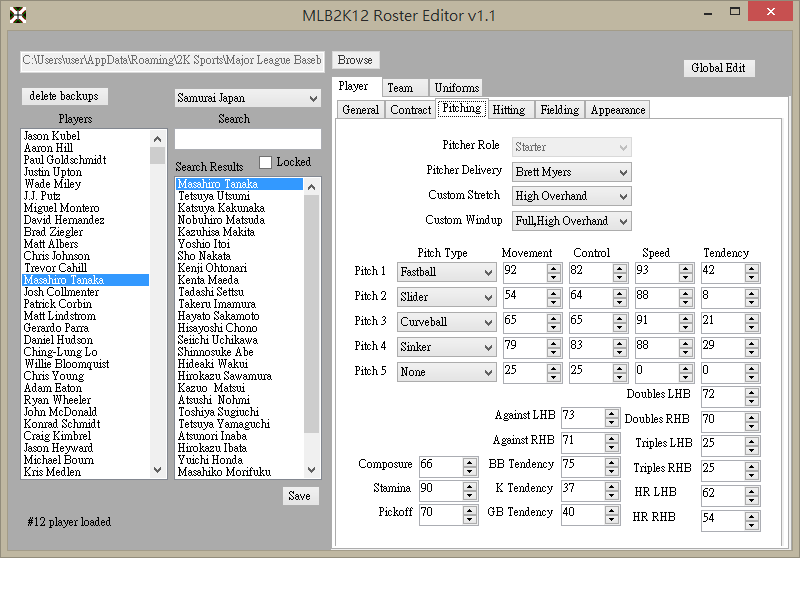Open the Pitcher Delivery dropdown

tap(571, 172)
